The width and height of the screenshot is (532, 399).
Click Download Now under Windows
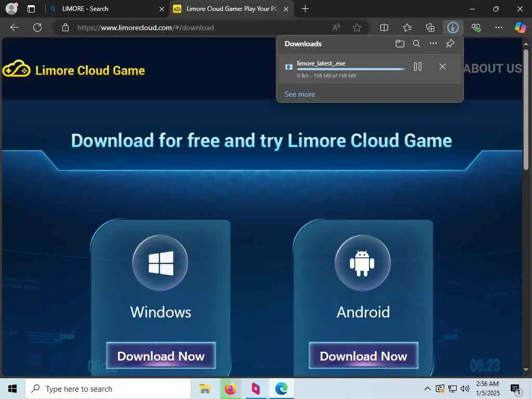[161, 355]
